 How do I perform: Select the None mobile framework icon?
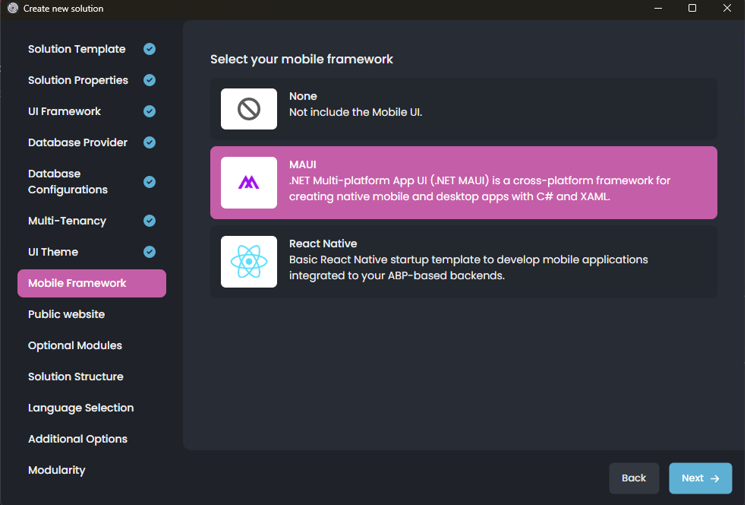coord(248,109)
